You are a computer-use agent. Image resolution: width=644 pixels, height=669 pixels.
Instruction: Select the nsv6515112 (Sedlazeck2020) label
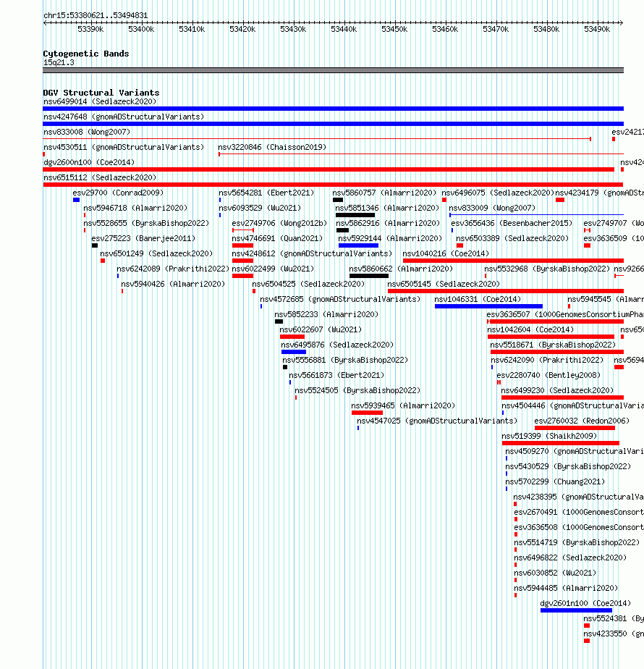(100, 177)
